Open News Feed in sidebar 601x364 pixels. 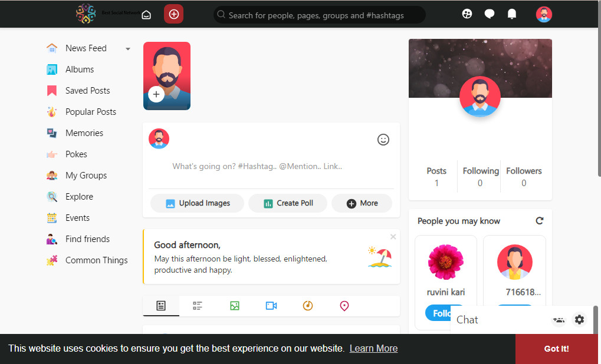pyautogui.click(x=86, y=48)
